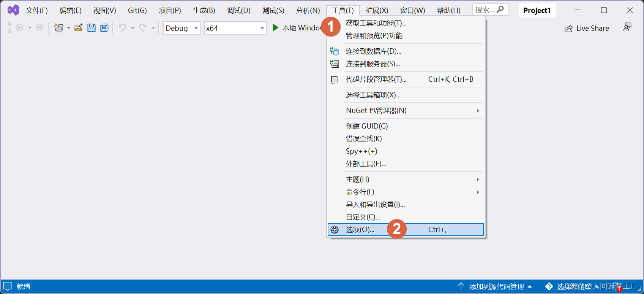Open the x64 platform dropdown
This screenshot has width=644, height=294.
click(x=235, y=28)
